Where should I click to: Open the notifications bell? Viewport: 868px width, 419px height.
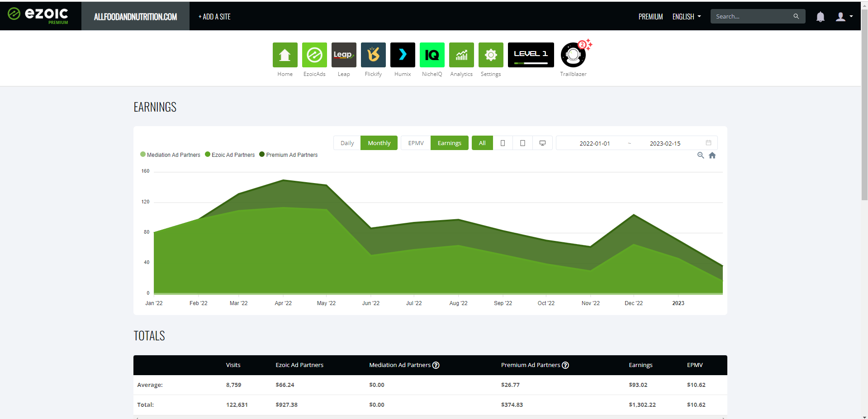(x=820, y=17)
